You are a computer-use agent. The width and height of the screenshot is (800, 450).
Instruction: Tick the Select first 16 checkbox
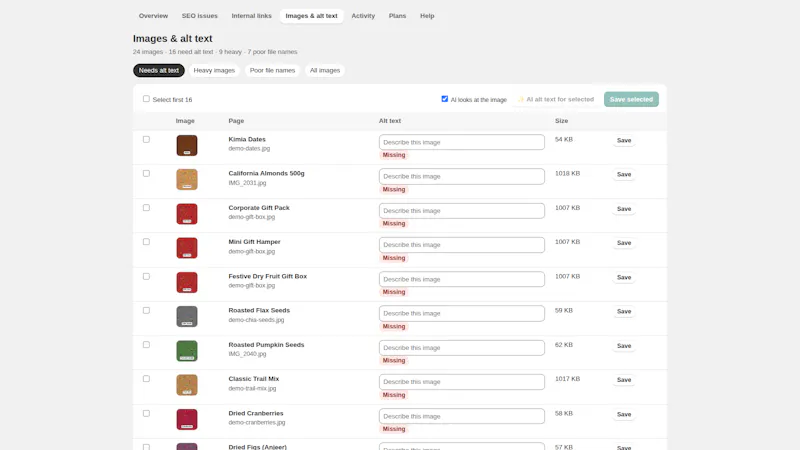(146, 98)
